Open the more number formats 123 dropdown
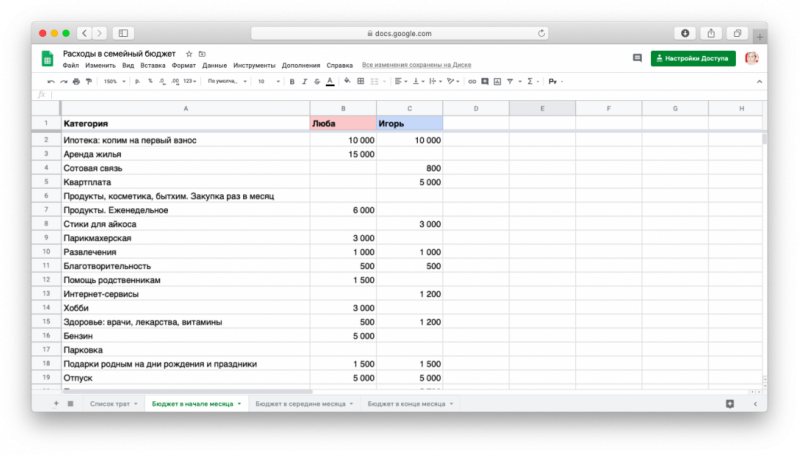 pos(190,82)
